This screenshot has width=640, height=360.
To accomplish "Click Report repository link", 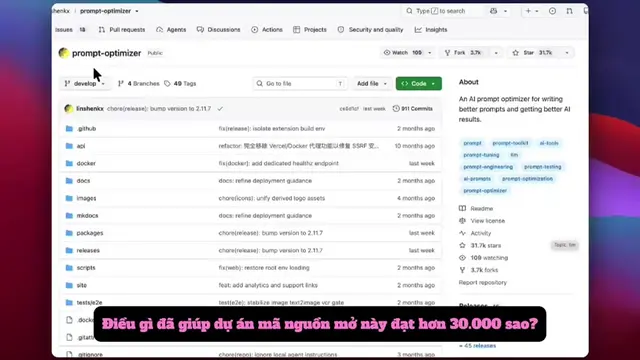I will pos(482,282).
